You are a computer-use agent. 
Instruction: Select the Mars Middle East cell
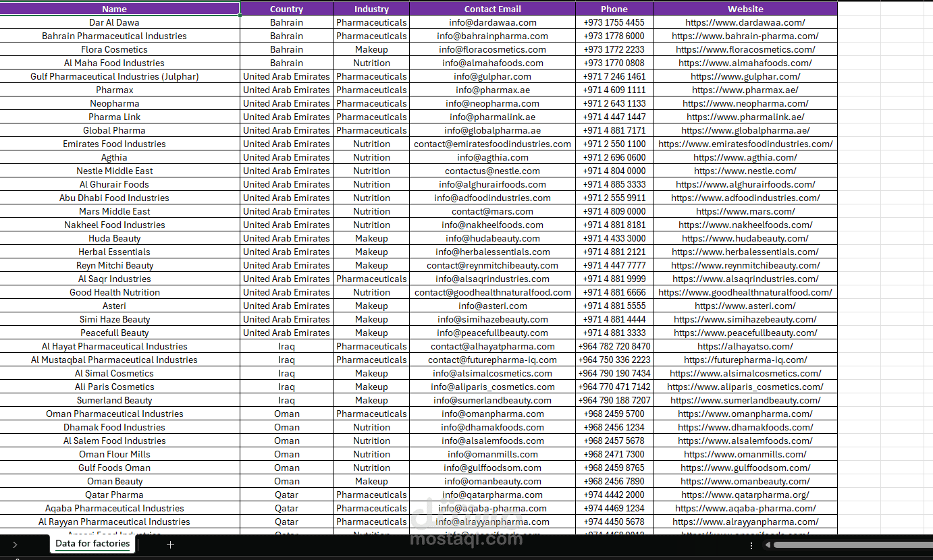point(119,211)
